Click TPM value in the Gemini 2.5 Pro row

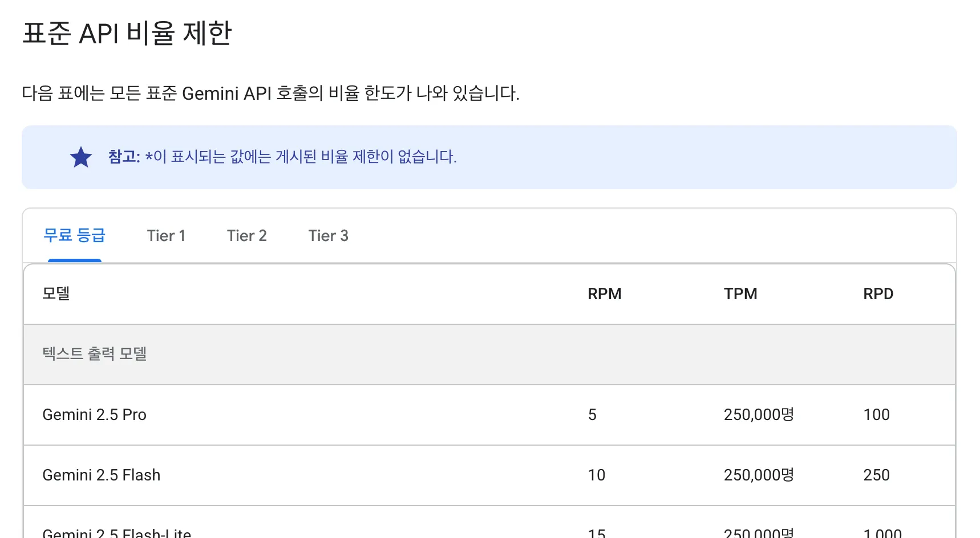(759, 414)
